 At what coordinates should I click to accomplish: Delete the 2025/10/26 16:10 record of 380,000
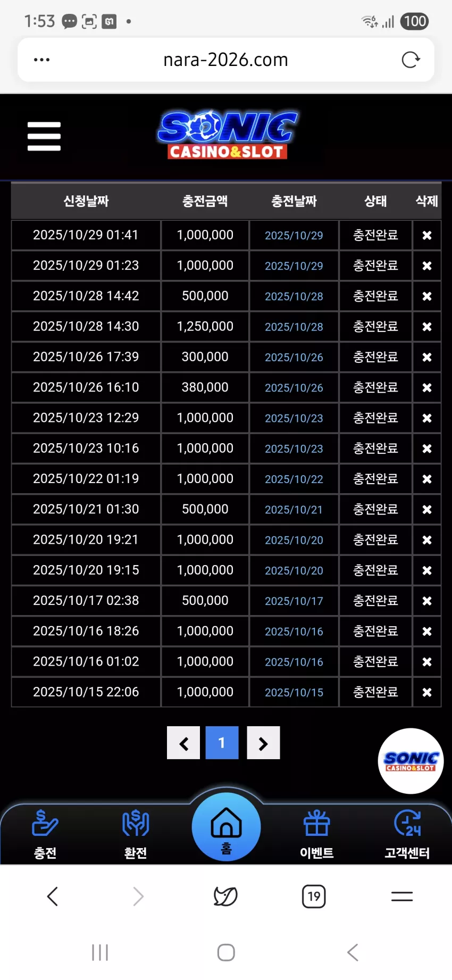[427, 388]
